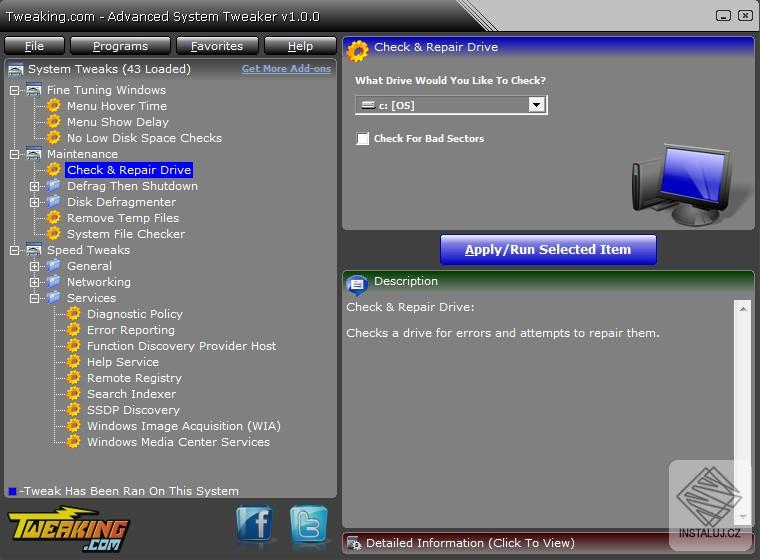Click Description scrollbar up arrow

pyautogui.click(x=743, y=308)
